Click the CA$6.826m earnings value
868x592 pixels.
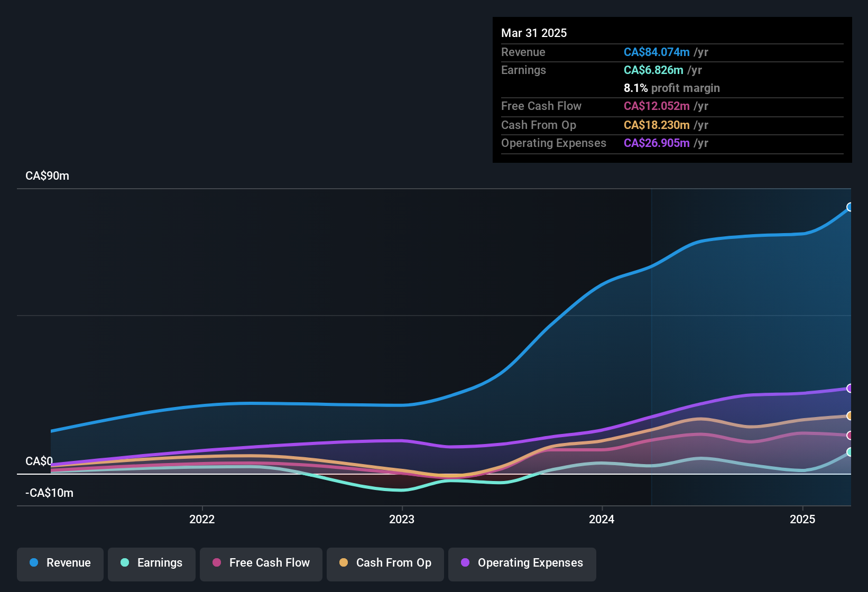click(x=653, y=70)
